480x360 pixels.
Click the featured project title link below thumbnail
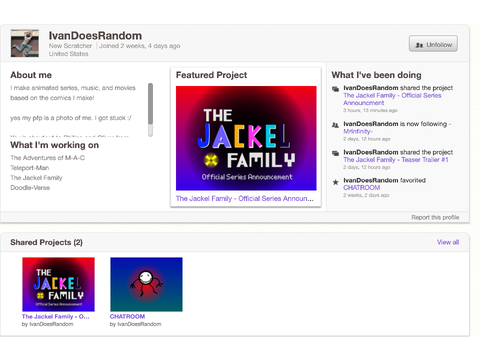pyautogui.click(x=245, y=199)
